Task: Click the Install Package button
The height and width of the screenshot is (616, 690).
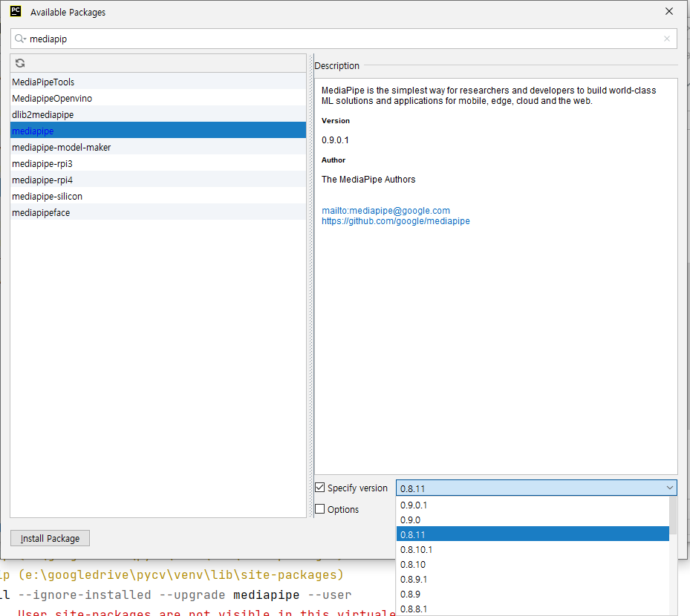Action: click(x=51, y=538)
